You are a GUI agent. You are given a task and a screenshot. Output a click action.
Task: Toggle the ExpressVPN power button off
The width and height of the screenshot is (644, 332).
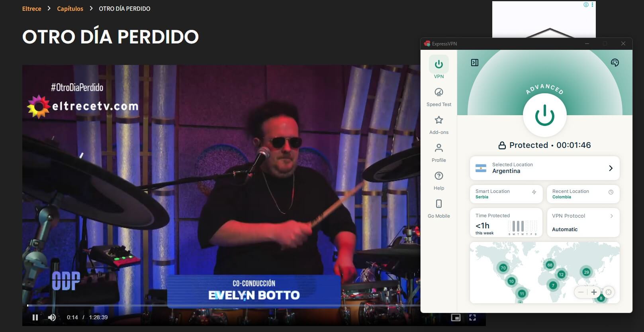click(x=544, y=116)
